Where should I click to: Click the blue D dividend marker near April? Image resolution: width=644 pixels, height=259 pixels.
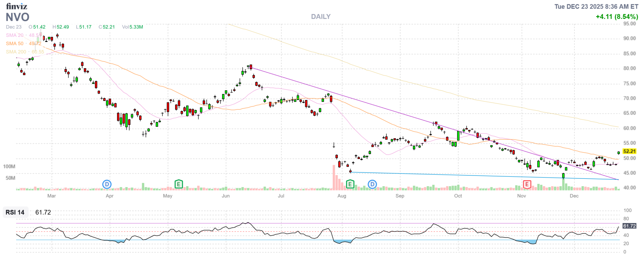coord(107,184)
